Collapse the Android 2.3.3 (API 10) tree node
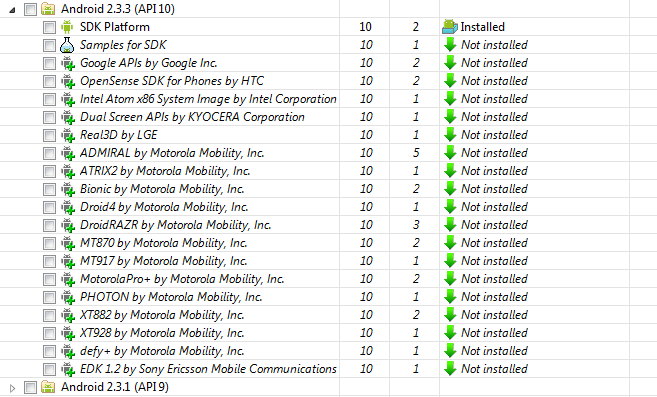The image size is (657, 397). [x=12, y=10]
